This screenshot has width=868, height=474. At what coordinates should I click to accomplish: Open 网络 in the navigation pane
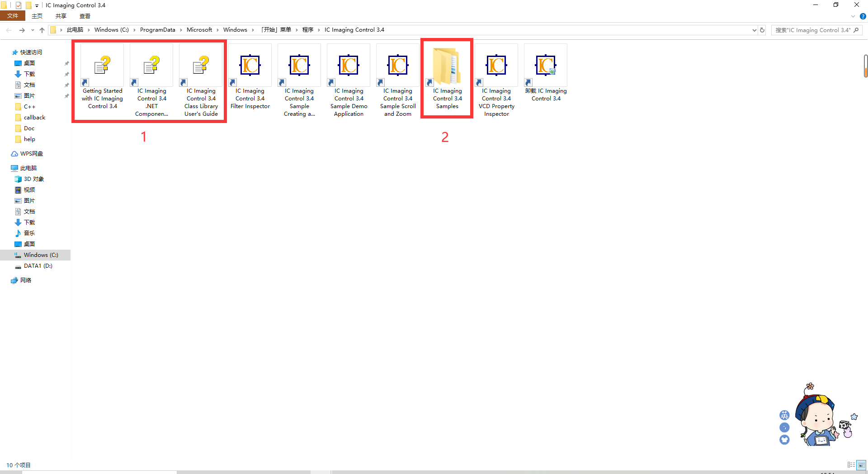21,280
